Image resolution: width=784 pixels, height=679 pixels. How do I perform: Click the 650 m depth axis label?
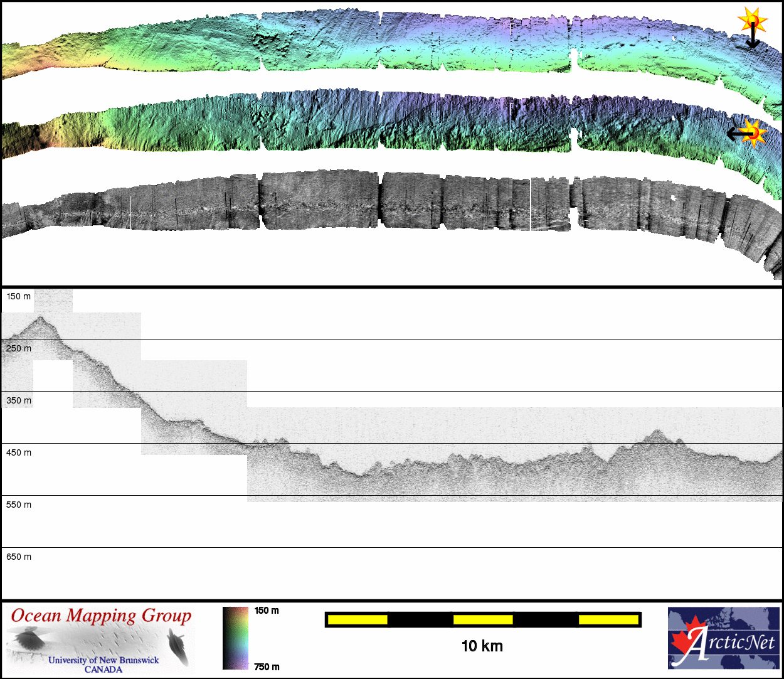19,557
